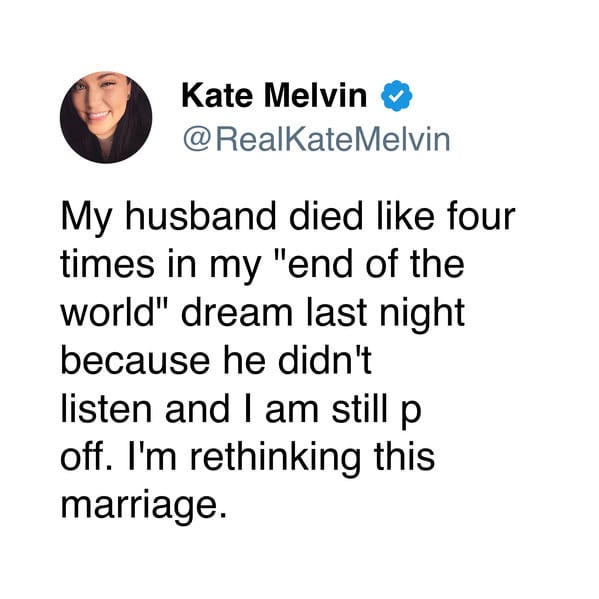Click the word "world" in the tweet
599x599 pixels.
pos(107,312)
